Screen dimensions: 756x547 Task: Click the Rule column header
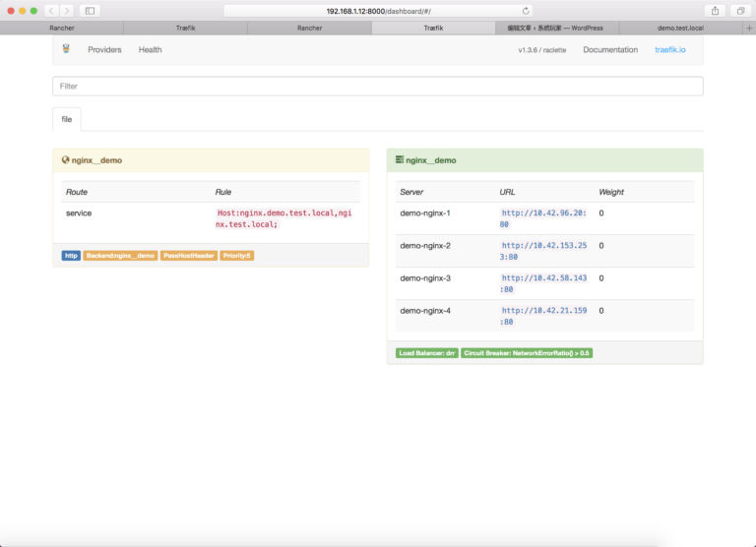223,192
